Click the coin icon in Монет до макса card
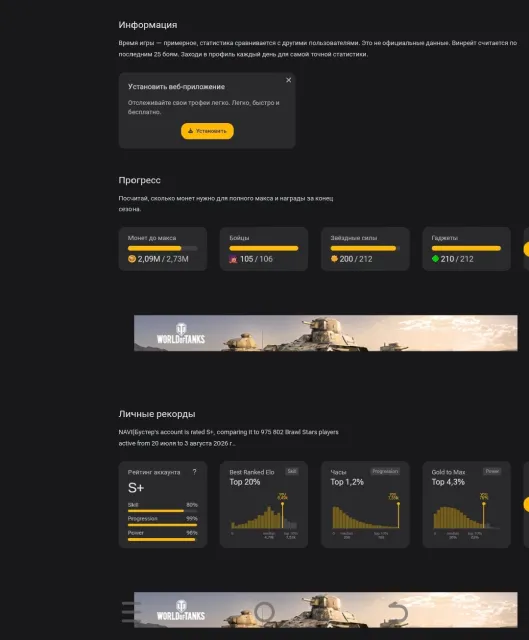The width and height of the screenshot is (529, 640). point(132,259)
